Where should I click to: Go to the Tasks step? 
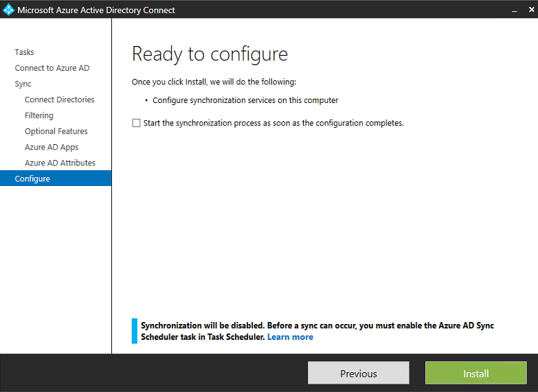pos(24,52)
